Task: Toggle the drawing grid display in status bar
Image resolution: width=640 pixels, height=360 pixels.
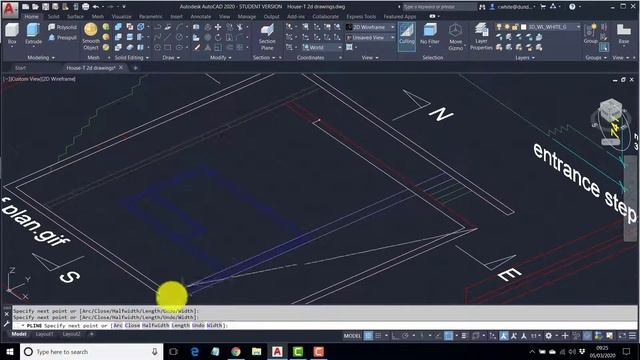Action: (x=368, y=336)
